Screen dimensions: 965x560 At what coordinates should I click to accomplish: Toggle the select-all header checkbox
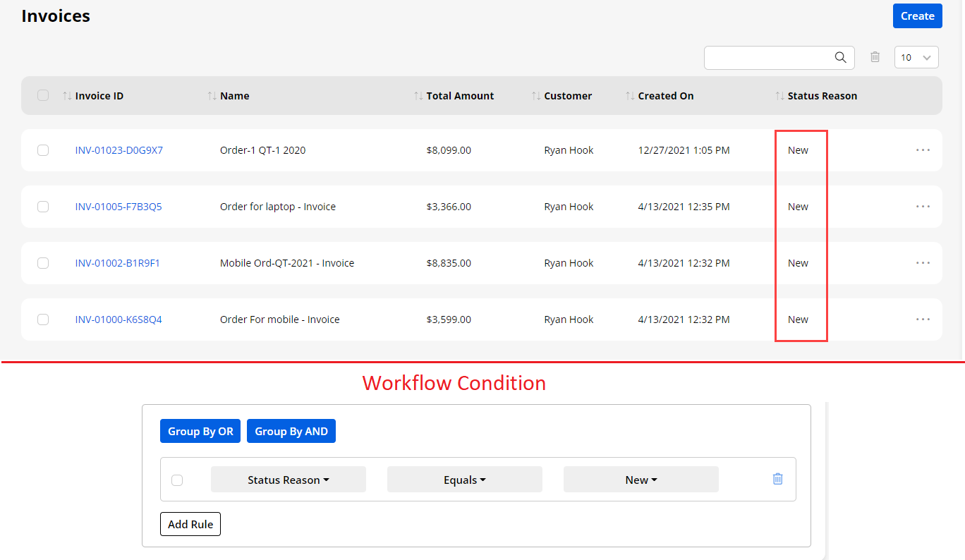pyautogui.click(x=43, y=95)
